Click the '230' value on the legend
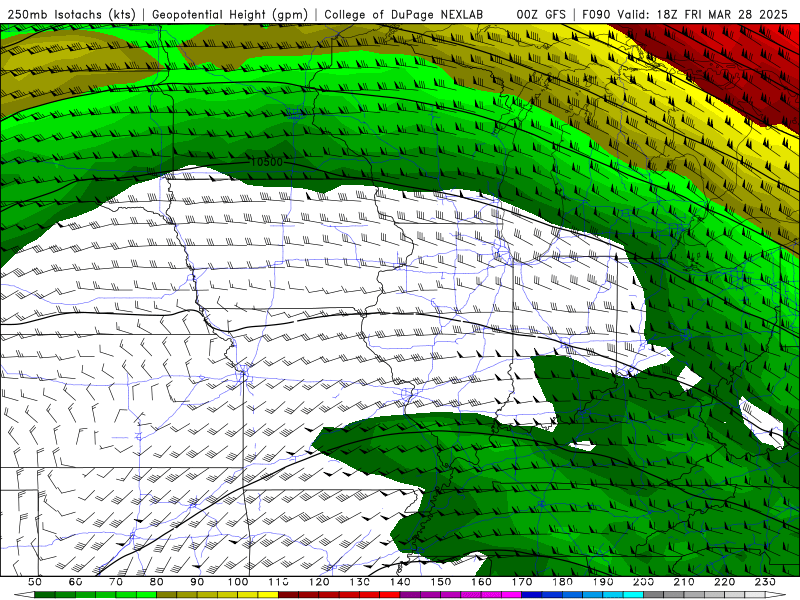 (765, 582)
